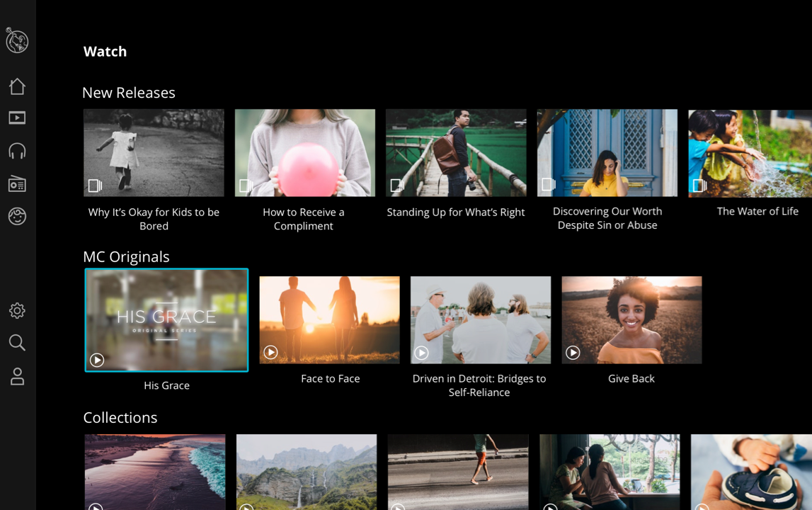Open Settings gear icon
Image resolution: width=812 pixels, height=510 pixels.
tap(17, 310)
